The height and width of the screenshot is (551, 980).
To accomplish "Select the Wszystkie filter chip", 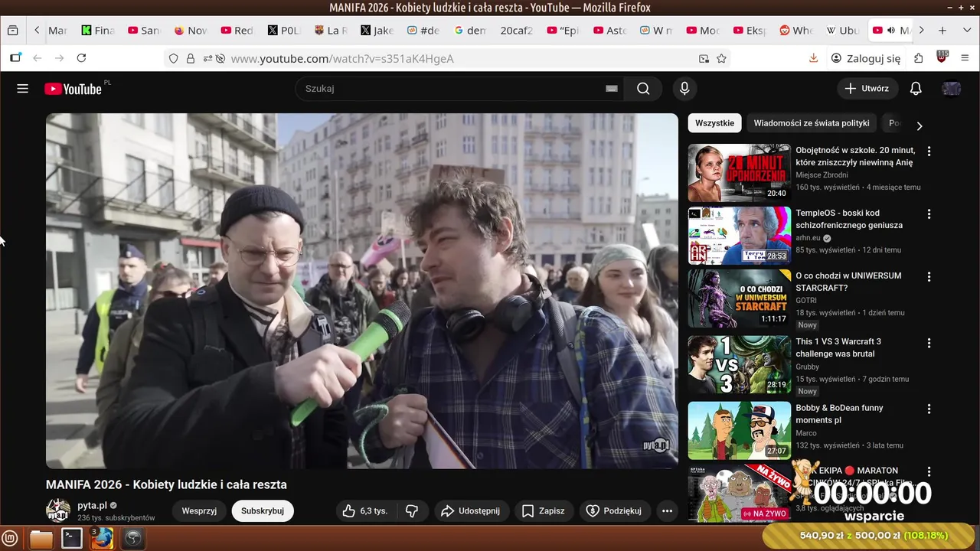I will coord(714,123).
